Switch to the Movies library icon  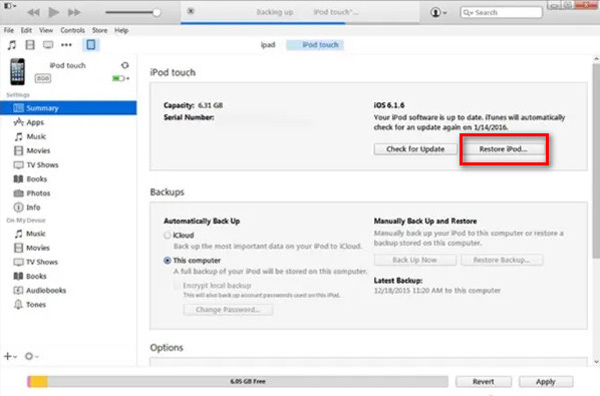tap(30, 45)
